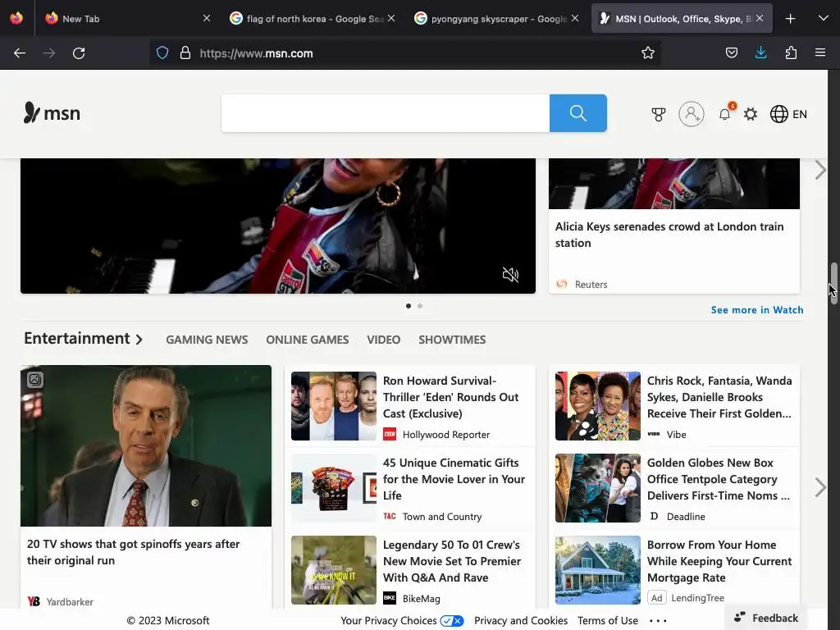Open Save to Pocket
Viewport: 840px width, 630px height.
(731, 53)
